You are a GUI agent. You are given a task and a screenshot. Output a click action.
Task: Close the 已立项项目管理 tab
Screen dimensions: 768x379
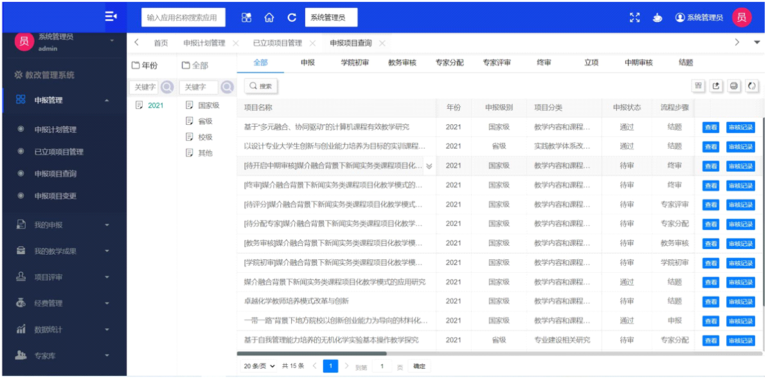click(x=312, y=43)
